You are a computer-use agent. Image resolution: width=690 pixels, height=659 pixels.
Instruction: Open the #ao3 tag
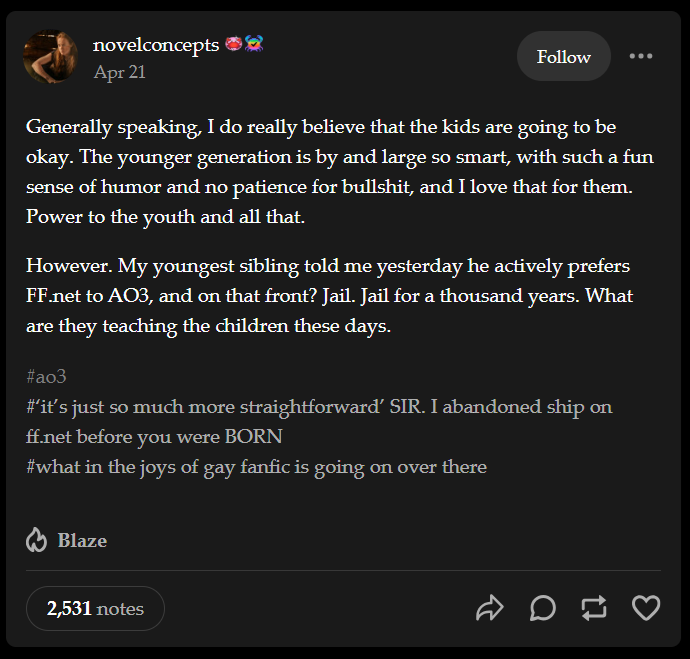[x=46, y=377]
